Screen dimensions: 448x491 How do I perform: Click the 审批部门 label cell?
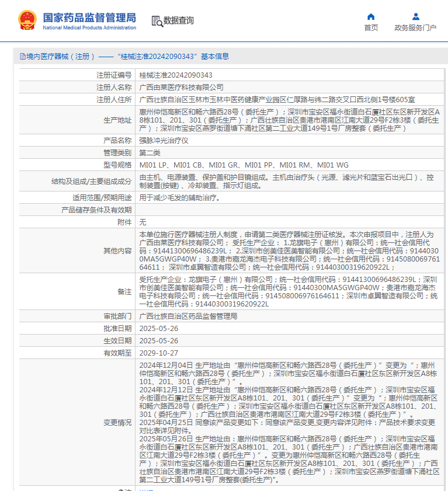click(x=77, y=316)
